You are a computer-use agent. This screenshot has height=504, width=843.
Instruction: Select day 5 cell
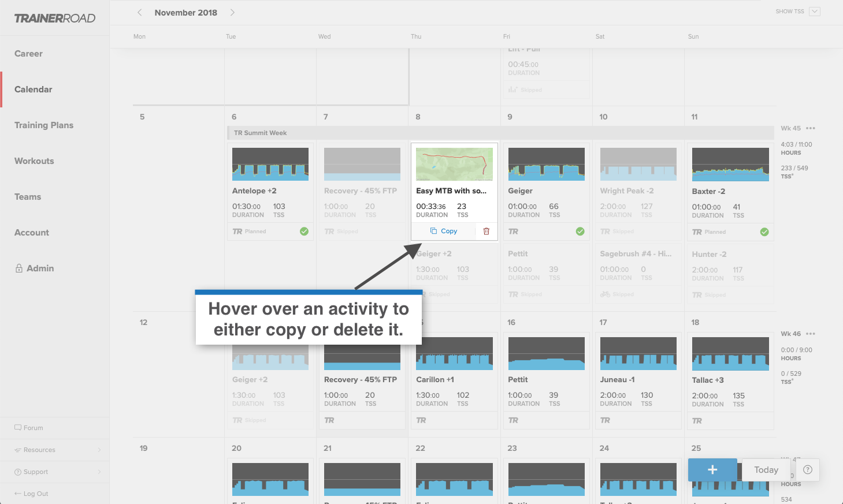tap(179, 208)
